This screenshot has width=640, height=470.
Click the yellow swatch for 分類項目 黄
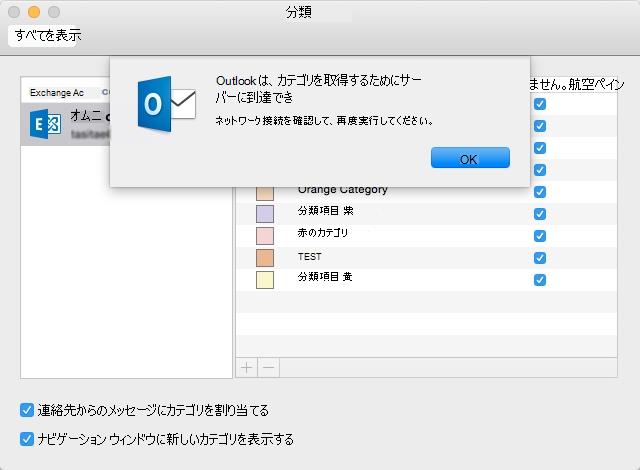tap(265, 280)
